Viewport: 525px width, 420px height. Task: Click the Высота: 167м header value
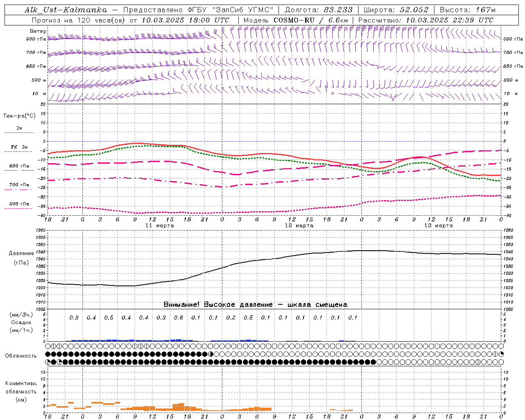pos(468,10)
